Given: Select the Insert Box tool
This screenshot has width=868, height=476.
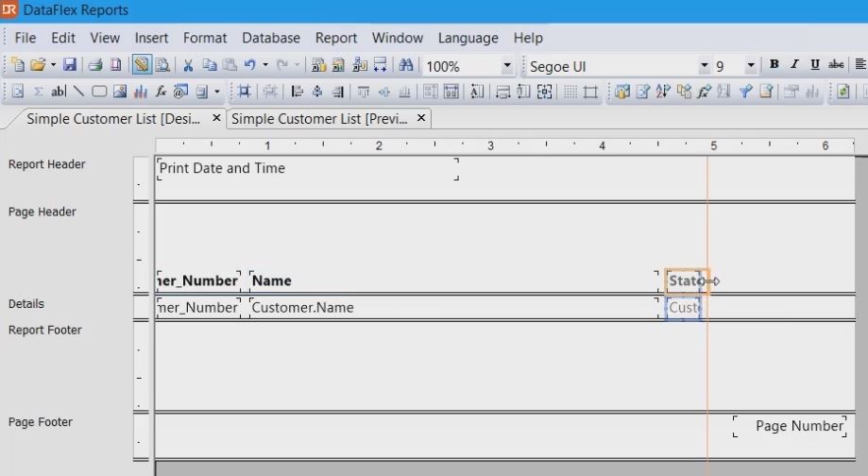Looking at the screenshot, I should (99, 92).
